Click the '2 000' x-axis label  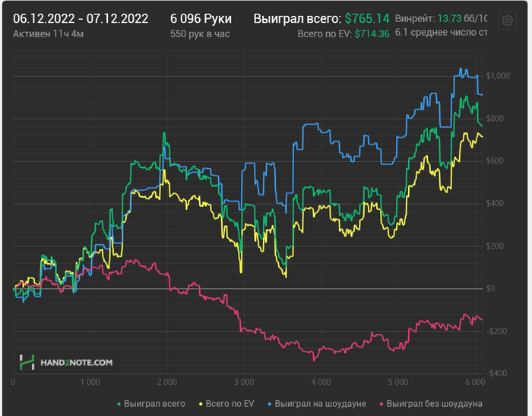tap(167, 383)
